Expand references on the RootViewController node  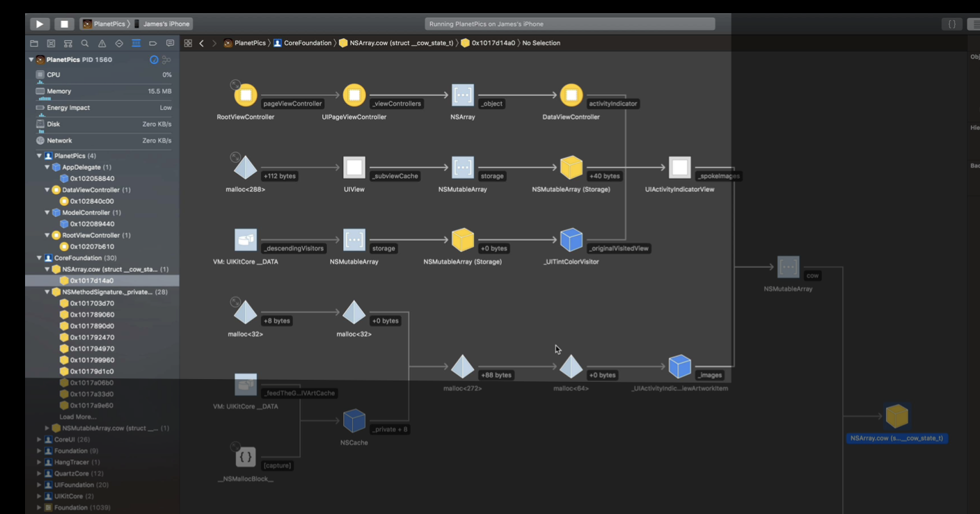coord(236,85)
